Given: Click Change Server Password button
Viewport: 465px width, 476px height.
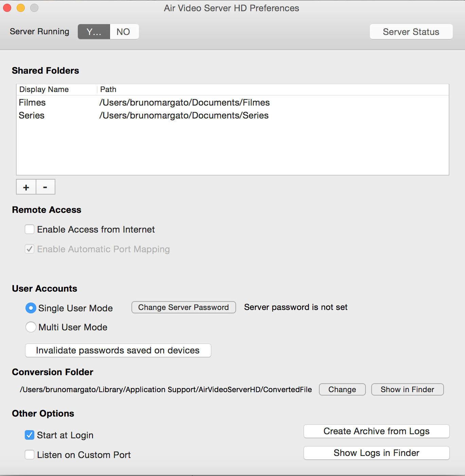Looking at the screenshot, I should click(183, 307).
